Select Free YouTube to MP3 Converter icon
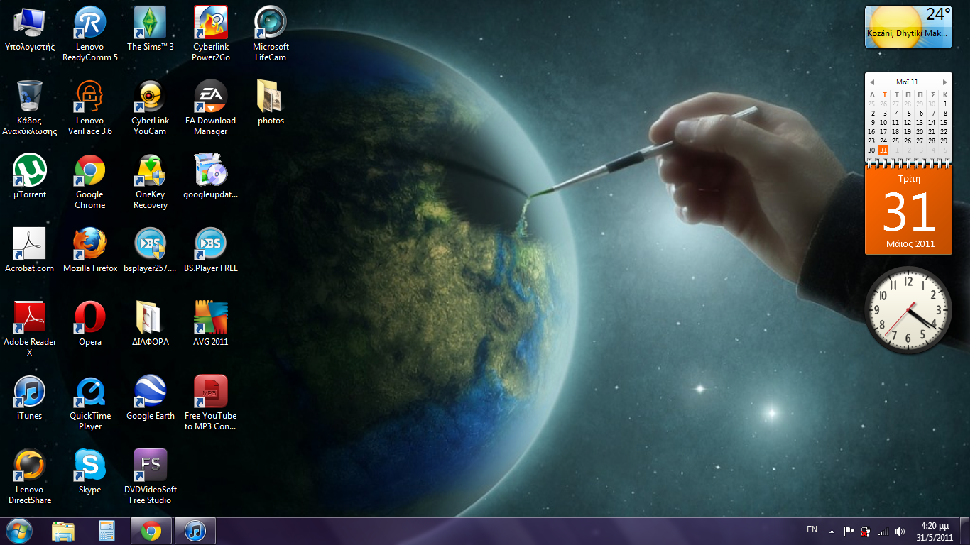This screenshot has height=545, width=980. (x=211, y=403)
